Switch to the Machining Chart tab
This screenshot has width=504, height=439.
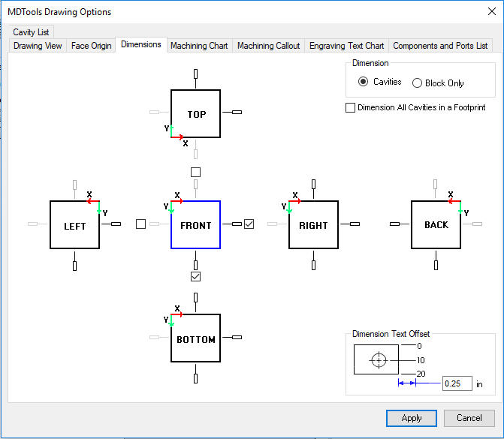pyautogui.click(x=199, y=46)
